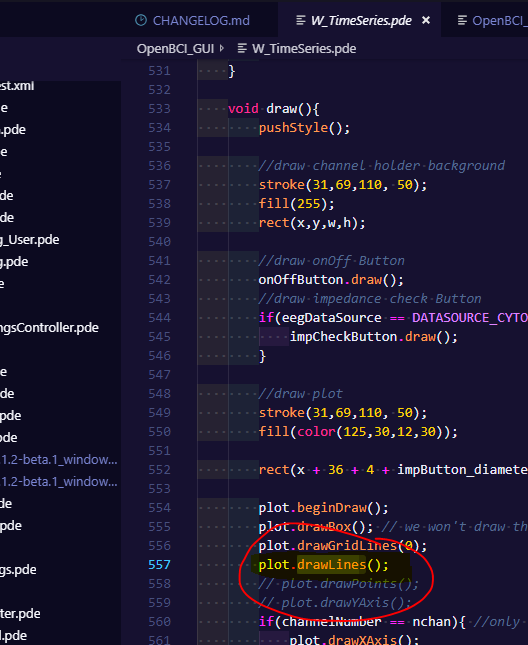Open the gs.pde file in explorer

click(18, 570)
